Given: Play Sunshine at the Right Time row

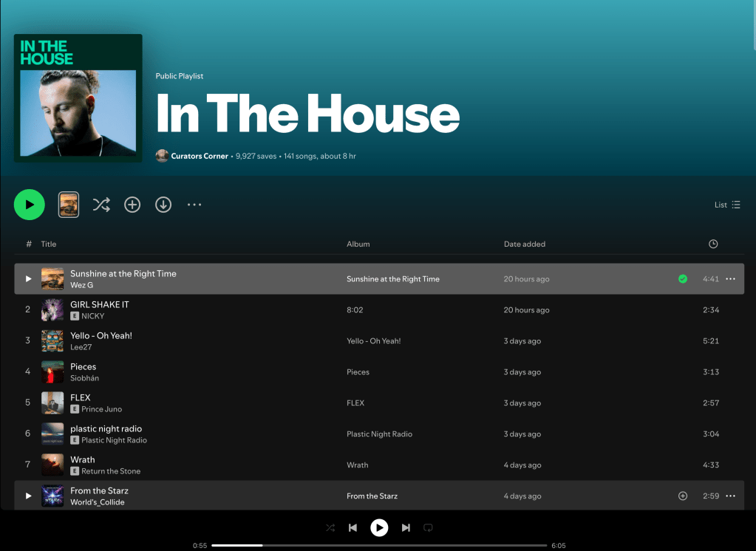Looking at the screenshot, I should click(28, 278).
